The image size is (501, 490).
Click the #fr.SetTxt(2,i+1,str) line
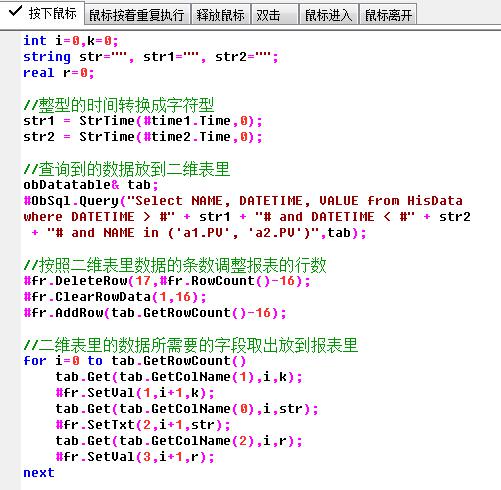[x=143, y=425]
